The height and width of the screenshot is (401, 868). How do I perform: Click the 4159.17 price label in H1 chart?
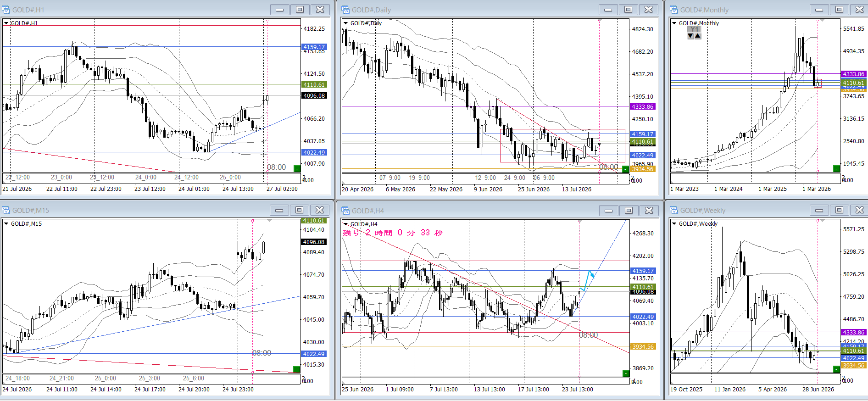coord(314,47)
